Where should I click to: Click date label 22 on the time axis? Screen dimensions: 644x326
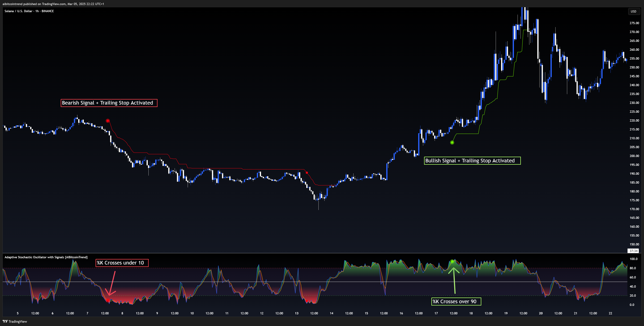coord(611,313)
